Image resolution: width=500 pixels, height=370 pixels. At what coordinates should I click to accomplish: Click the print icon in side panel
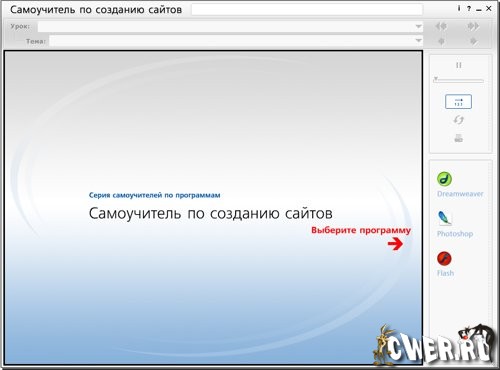[459, 138]
